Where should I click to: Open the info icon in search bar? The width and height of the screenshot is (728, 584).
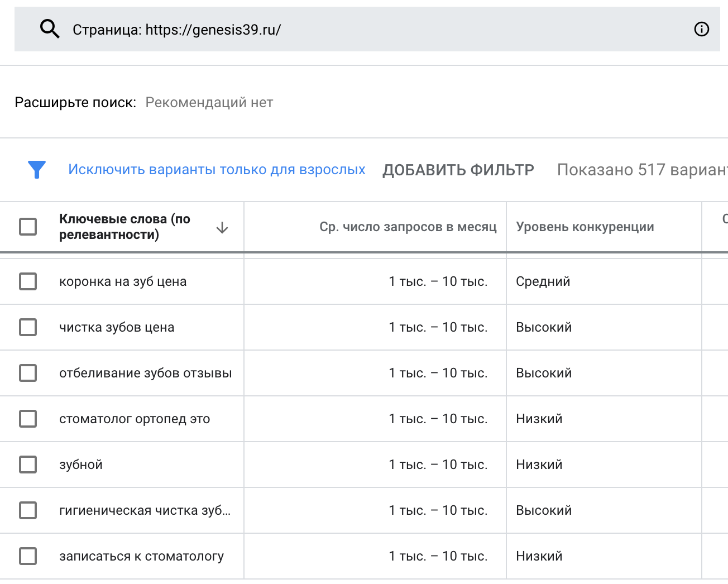pos(701,29)
